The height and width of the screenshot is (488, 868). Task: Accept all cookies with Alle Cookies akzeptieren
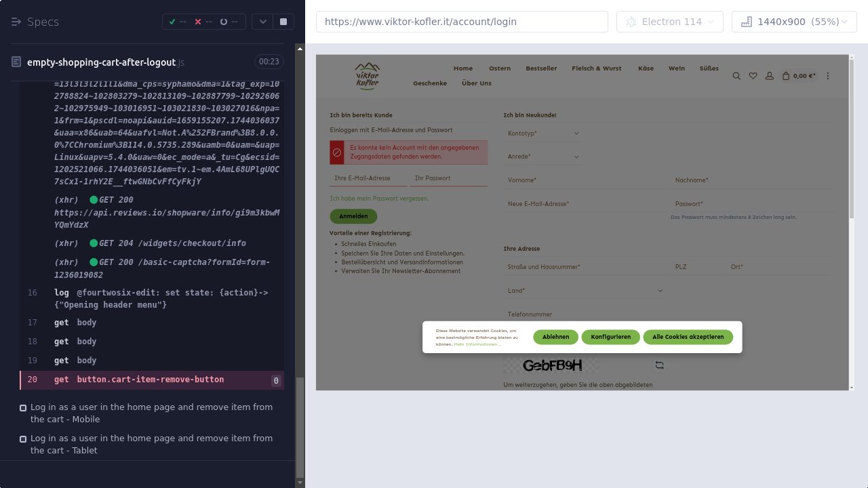(688, 337)
